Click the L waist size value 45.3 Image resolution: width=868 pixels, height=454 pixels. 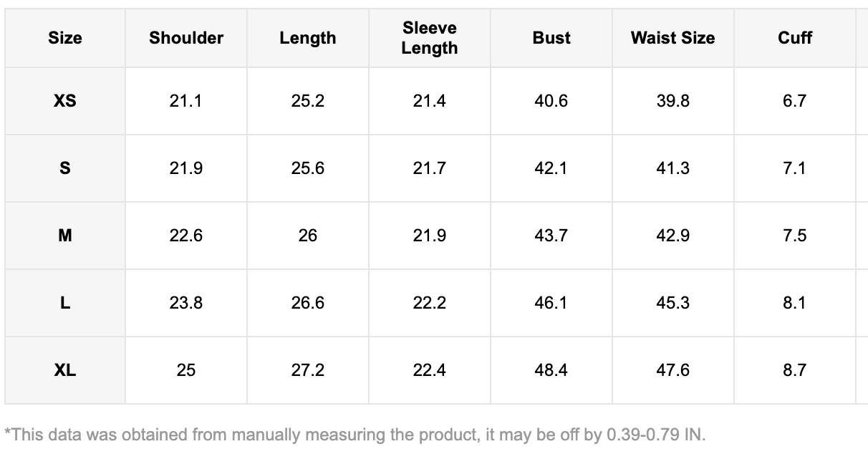[672, 303]
